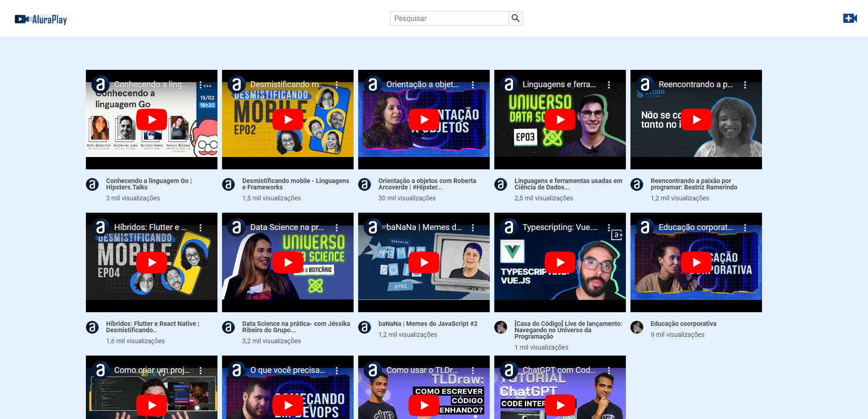Click Alura channel avatar on baNaNa Memes embed

click(373, 227)
